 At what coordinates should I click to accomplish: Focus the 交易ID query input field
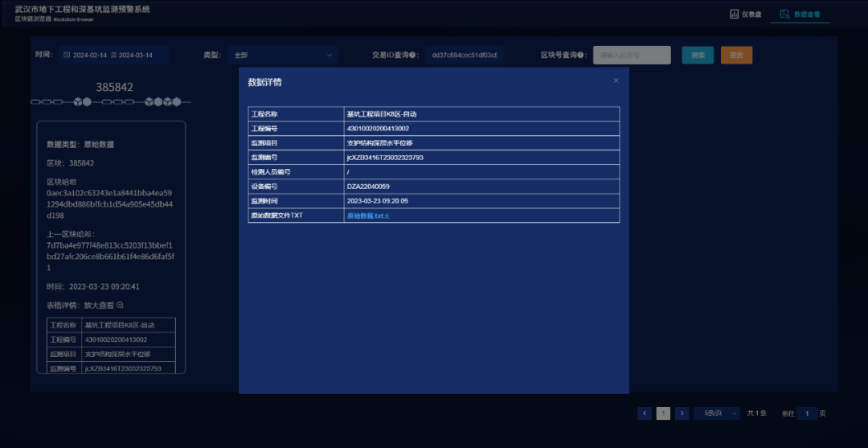coord(464,55)
